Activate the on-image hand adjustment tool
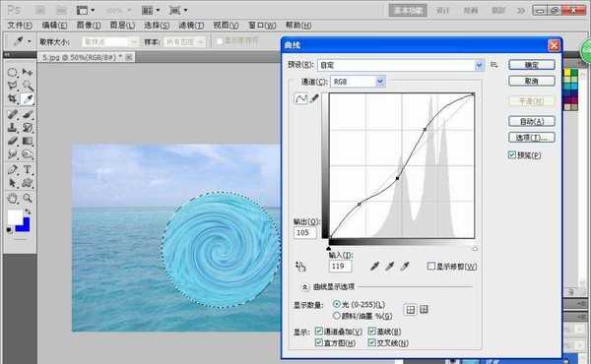The width and height of the screenshot is (591, 364). (300, 267)
